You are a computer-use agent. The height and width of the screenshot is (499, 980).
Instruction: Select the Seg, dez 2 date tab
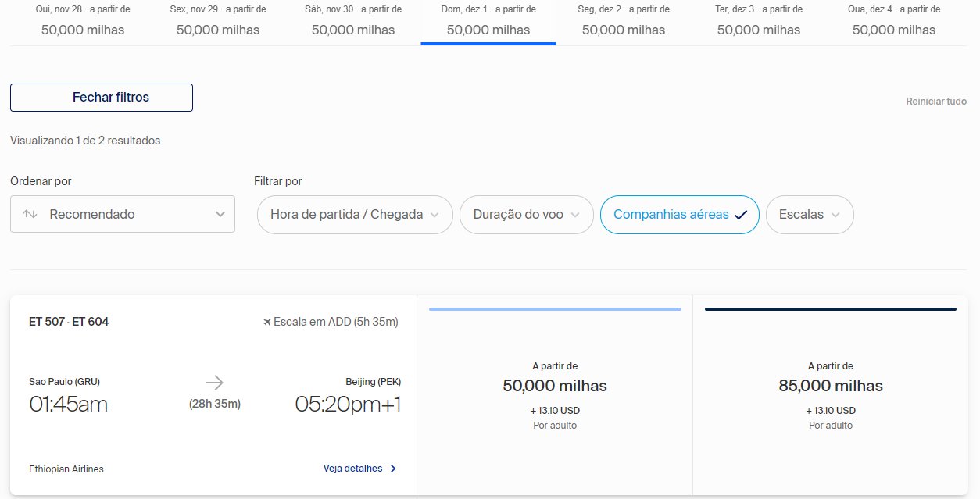pos(624,21)
